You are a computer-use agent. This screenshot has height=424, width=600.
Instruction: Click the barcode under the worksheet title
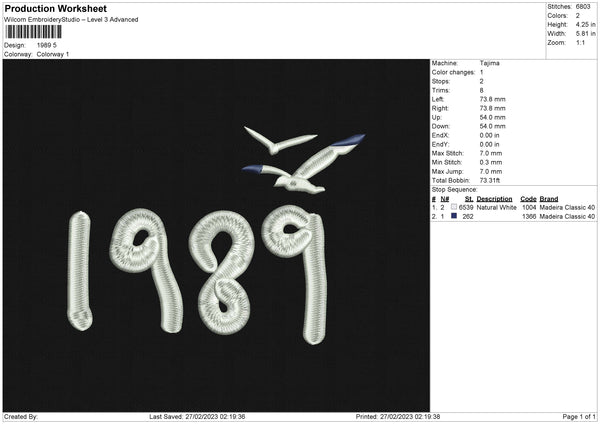pyautogui.click(x=33, y=32)
